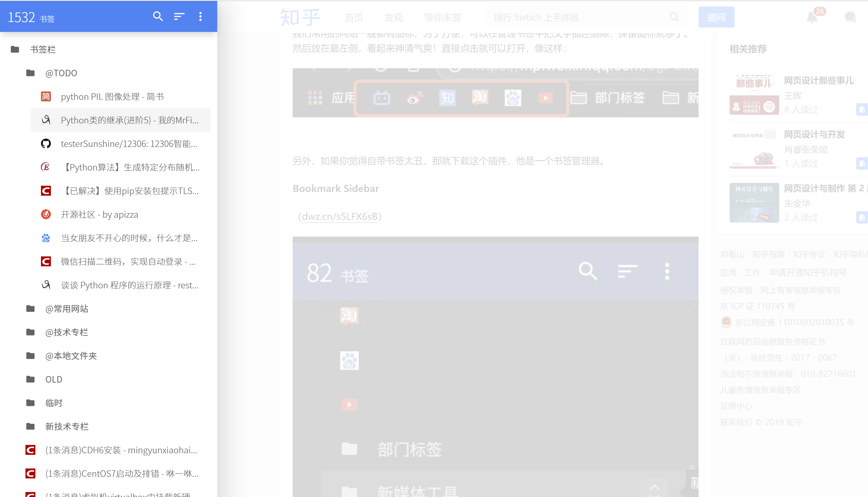
Task: Click the sort bookmarks icon
Action: coord(179,16)
